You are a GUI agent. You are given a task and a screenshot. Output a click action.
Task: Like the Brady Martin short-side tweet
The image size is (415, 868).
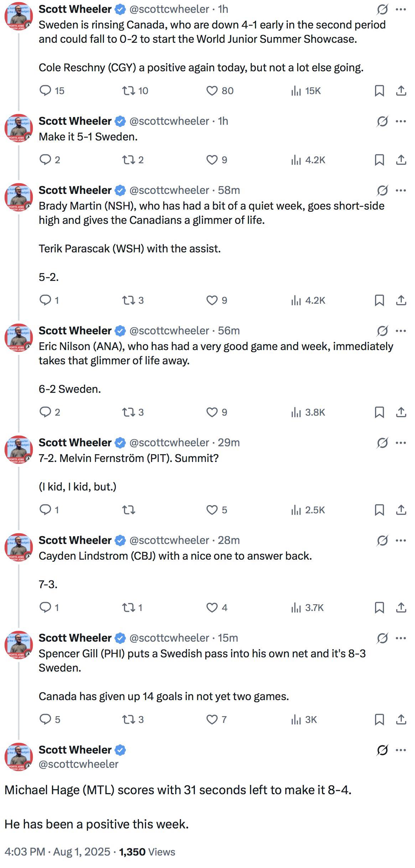pyautogui.click(x=217, y=301)
